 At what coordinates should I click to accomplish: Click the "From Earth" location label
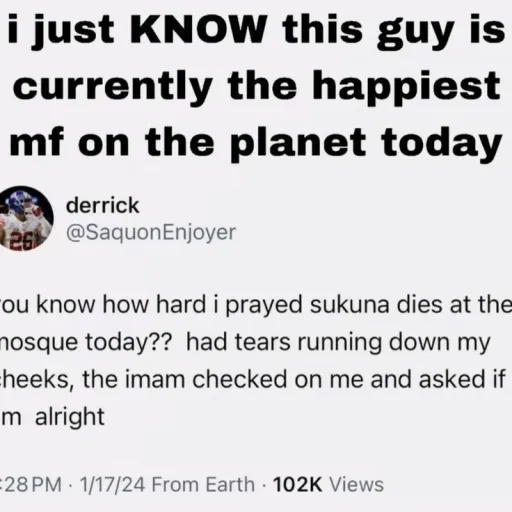(203, 484)
